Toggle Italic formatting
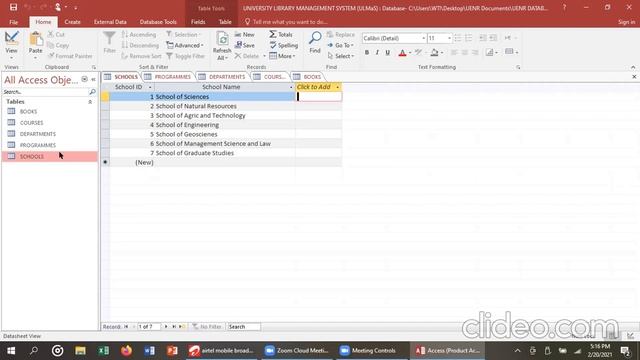The image size is (640, 360). [x=377, y=52]
